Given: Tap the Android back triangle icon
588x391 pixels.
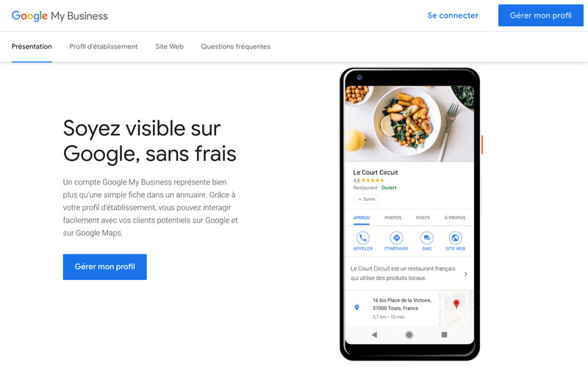Looking at the screenshot, I should coord(374,334).
